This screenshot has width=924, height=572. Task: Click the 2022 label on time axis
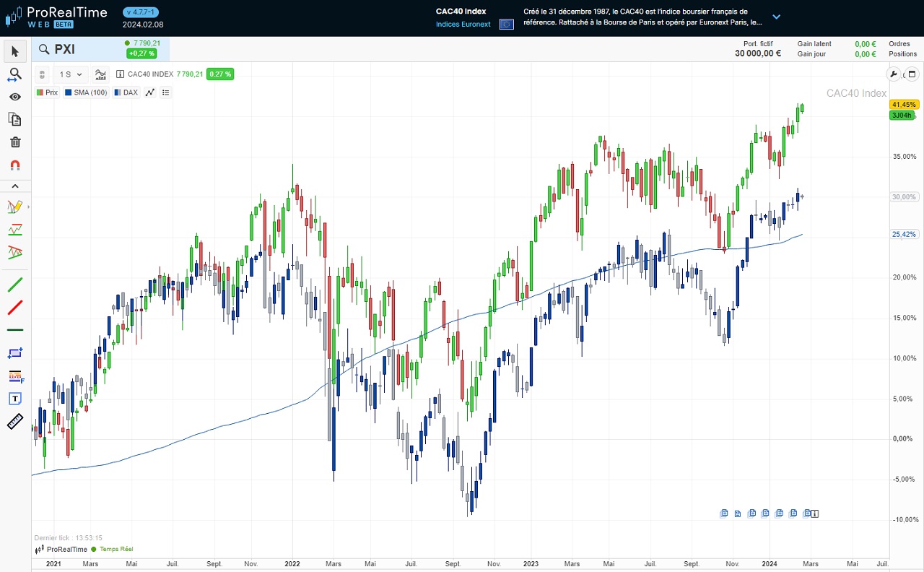(x=292, y=563)
